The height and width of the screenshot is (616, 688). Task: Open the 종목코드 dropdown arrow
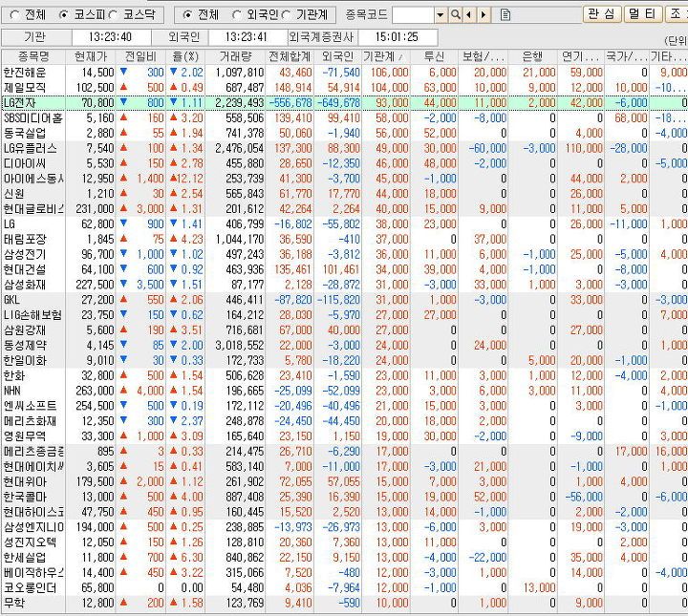[x=441, y=15]
